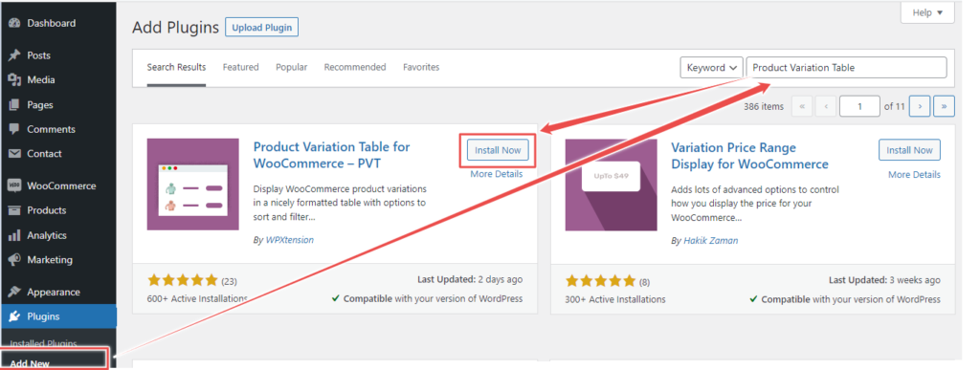Viewport: 980px width, 370px height.
Task: Install Product Variation Table plugin
Action: click(498, 150)
